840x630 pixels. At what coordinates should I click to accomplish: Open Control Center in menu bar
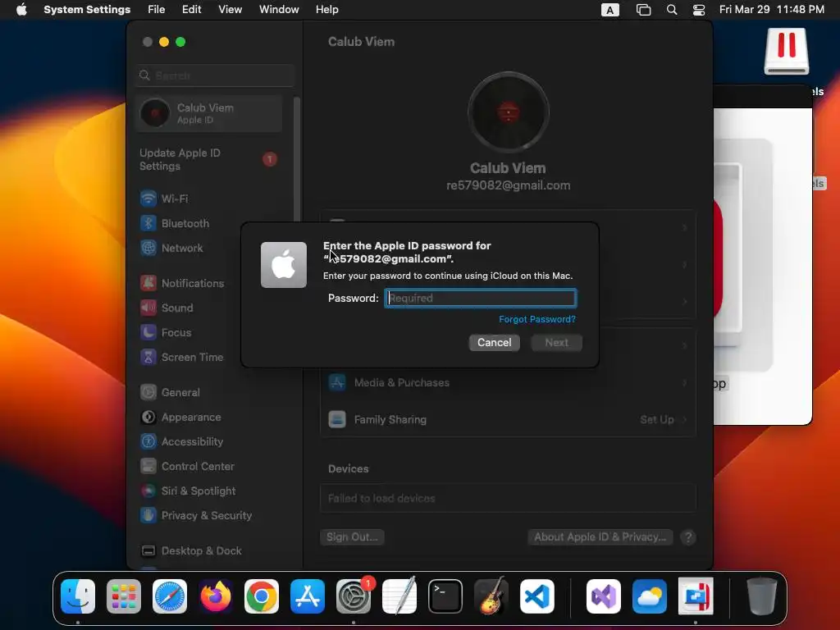click(x=699, y=10)
